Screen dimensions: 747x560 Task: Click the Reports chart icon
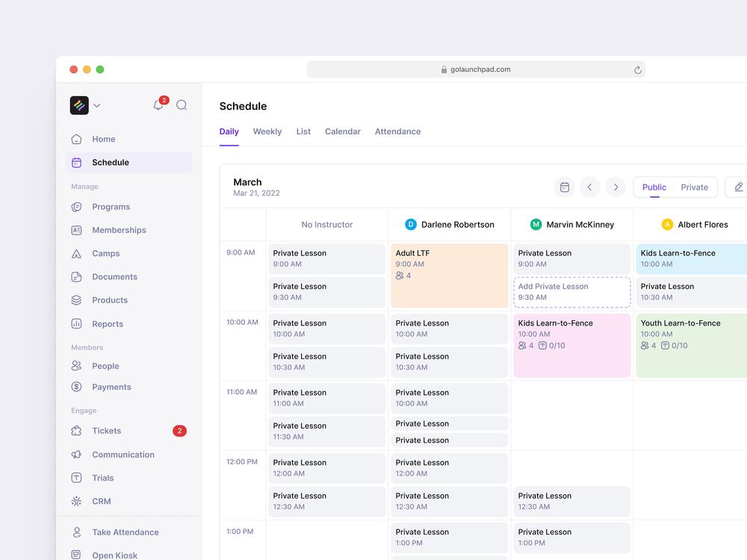76,324
